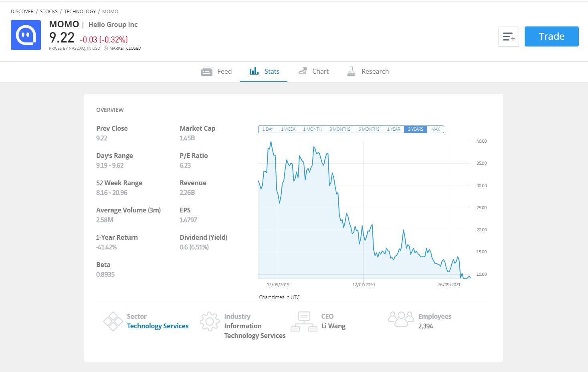Click the price chart near 12/07/2020

pos(364,241)
